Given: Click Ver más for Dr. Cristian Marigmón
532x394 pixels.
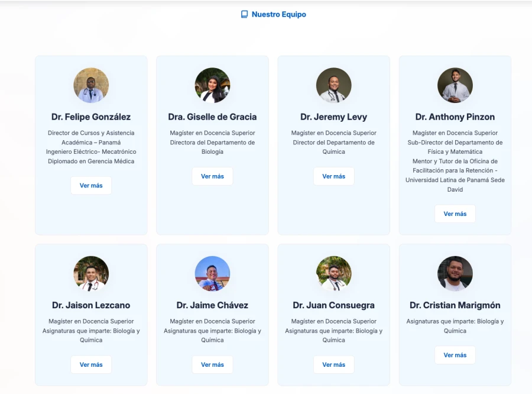Looking at the screenshot, I should point(455,355).
